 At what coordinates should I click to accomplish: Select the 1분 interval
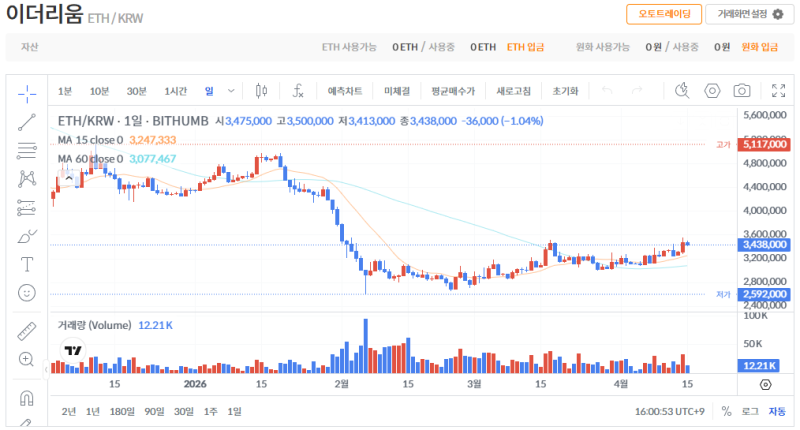(x=65, y=91)
